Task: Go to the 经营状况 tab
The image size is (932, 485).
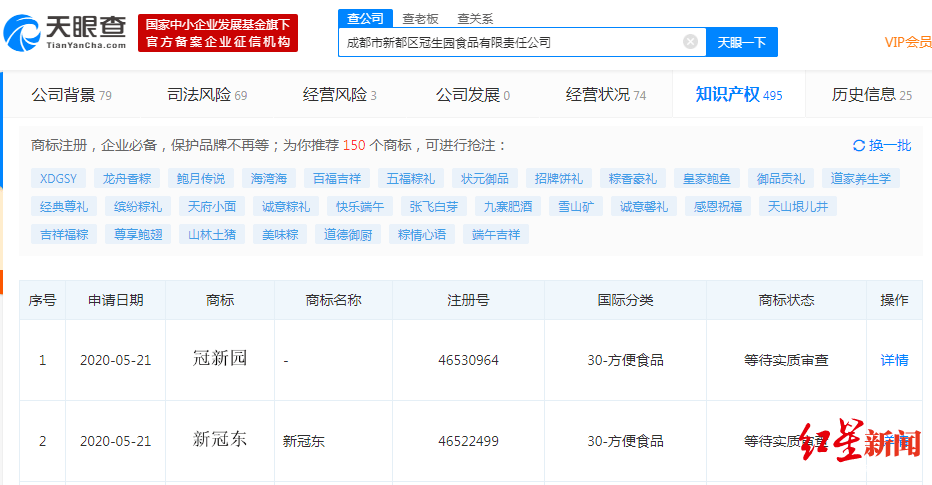Action: pyautogui.click(x=606, y=95)
